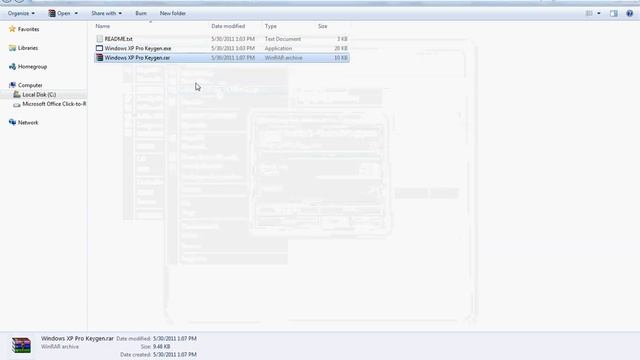Select Libraries in navigation pane
This screenshot has height=360, width=640.
28,48
